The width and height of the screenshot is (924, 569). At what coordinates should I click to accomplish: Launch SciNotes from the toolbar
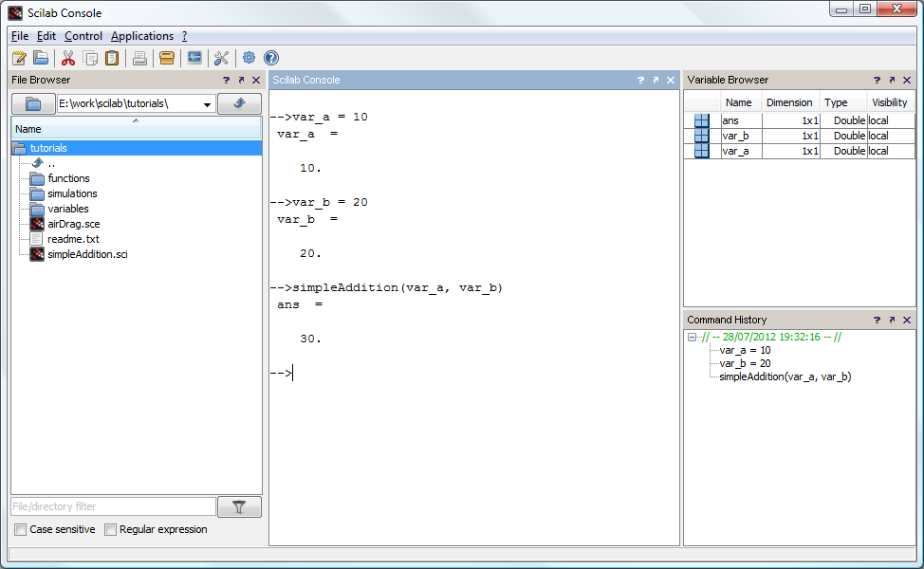[19, 58]
